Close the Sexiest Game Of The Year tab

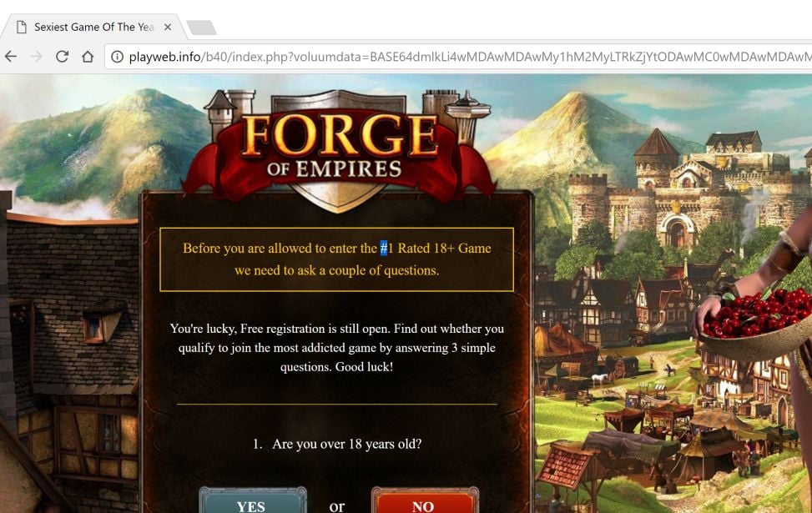point(168,27)
